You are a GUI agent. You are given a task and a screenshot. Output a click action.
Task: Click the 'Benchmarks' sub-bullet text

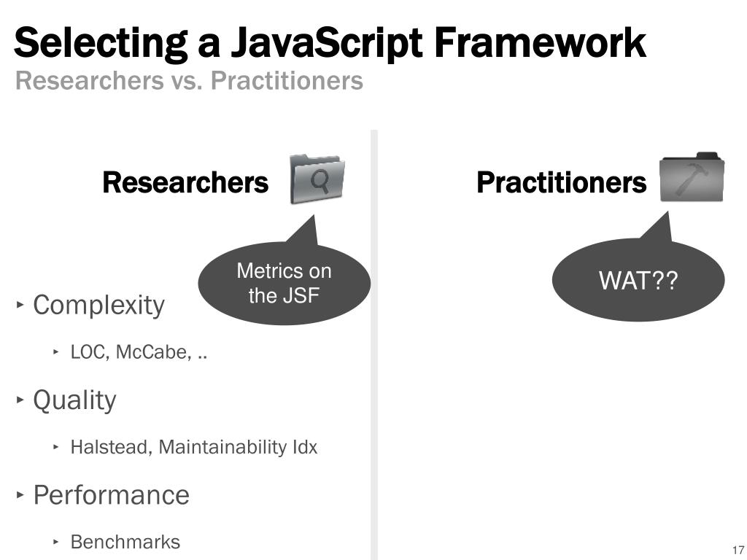125,542
